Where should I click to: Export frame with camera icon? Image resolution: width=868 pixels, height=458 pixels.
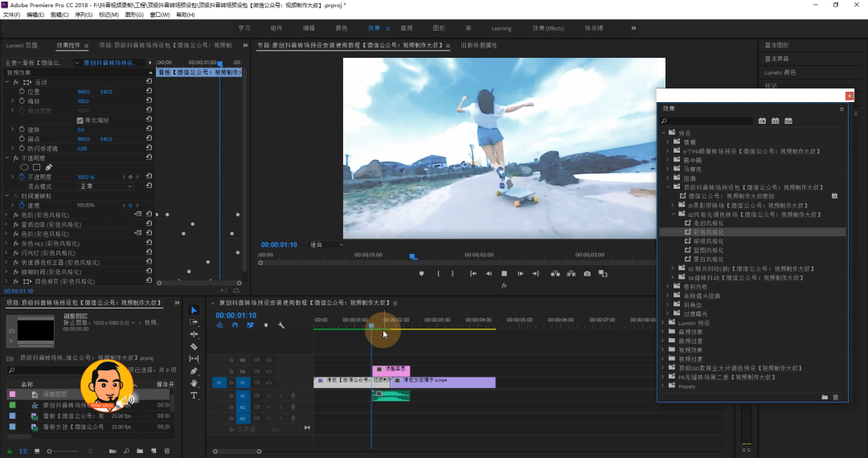[587, 273]
